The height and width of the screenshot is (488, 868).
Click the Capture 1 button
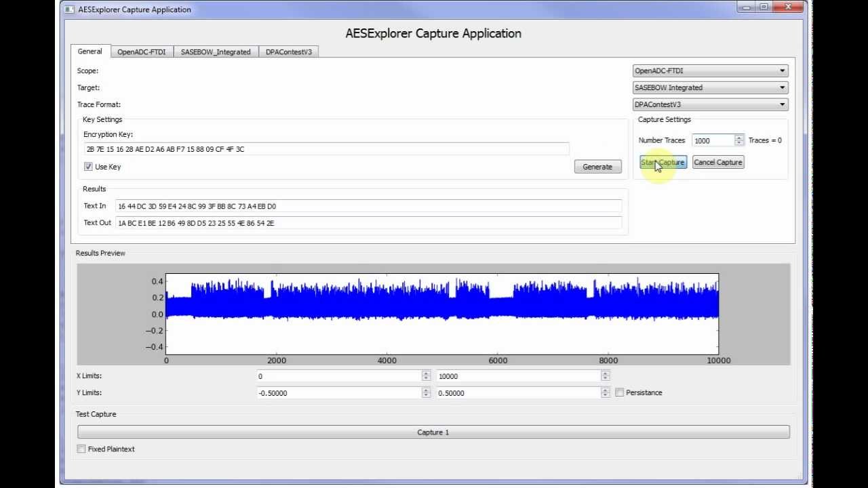click(433, 432)
